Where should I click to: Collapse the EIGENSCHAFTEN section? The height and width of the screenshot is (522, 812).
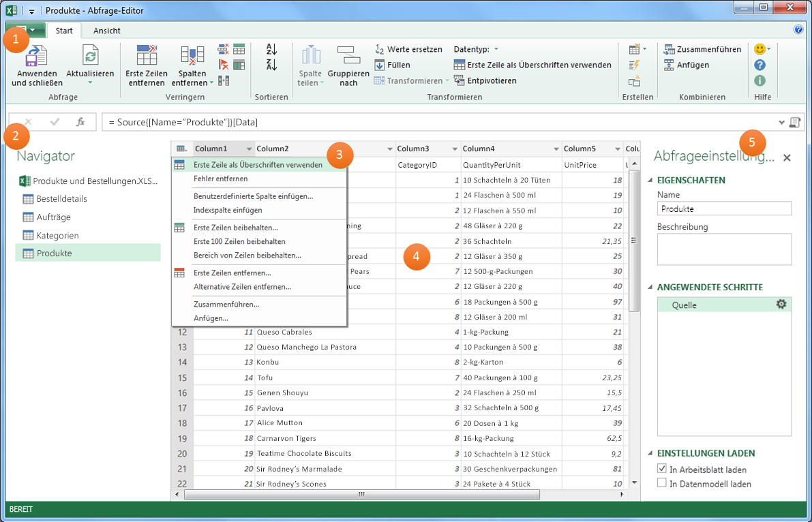click(x=650, y=180)
